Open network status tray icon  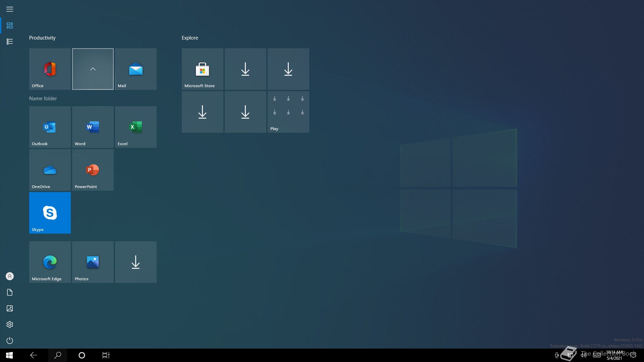click(x=570, y=355)
